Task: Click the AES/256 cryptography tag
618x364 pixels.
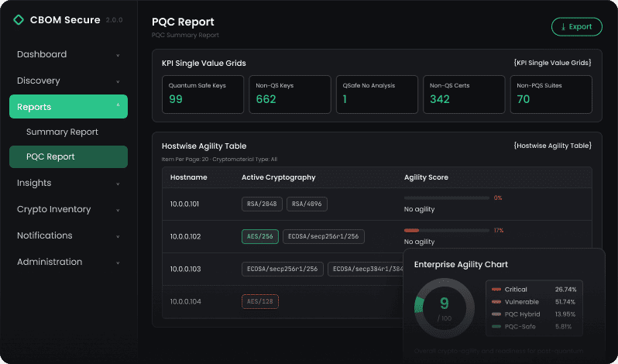Action: 260,237
